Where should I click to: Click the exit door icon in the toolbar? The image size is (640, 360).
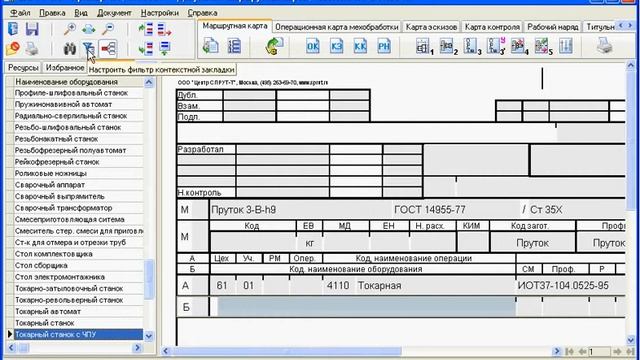point(13,29)
